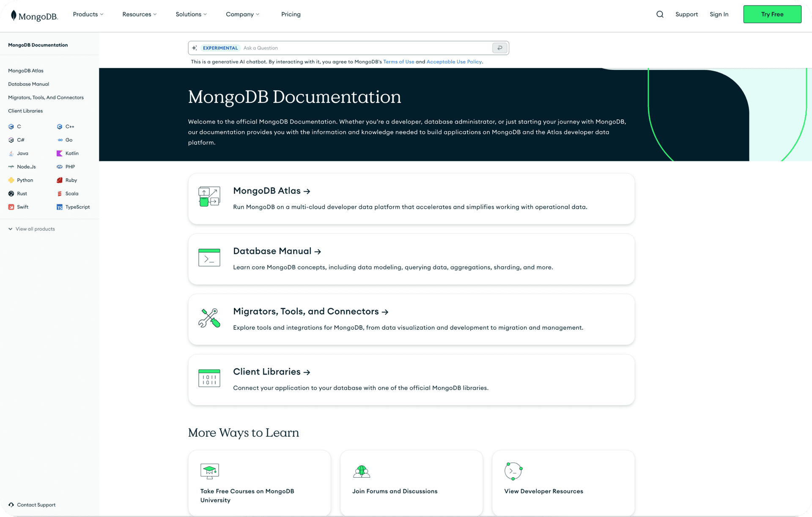812x517 pixels.
Task: Click MongoDB Documentation sidebar heading
Action: [38, 45]
